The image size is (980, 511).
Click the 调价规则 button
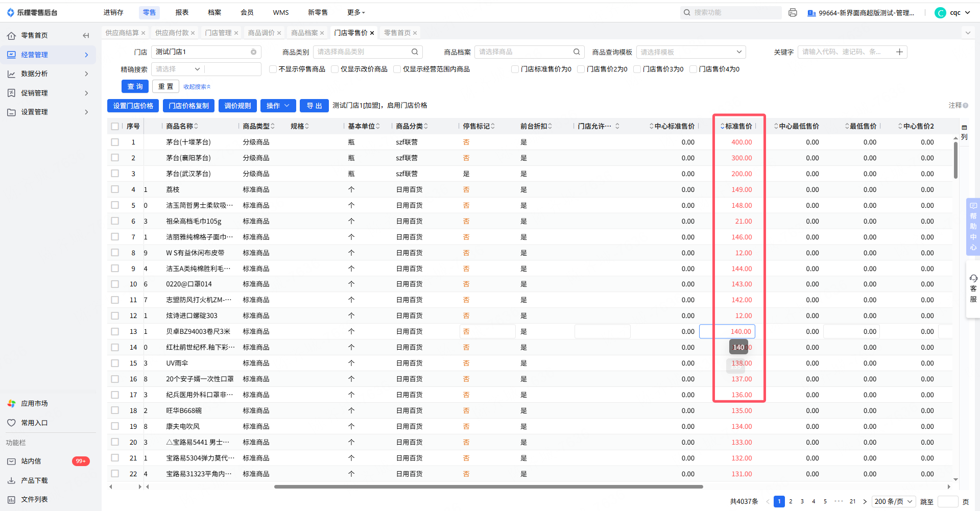237,106
